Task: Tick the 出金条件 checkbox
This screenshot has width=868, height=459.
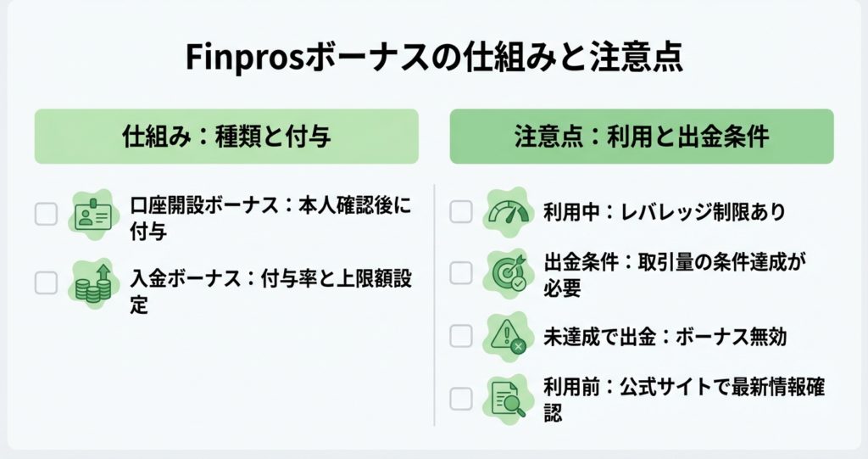Action: pyautogui.click(x=460, y=272)
